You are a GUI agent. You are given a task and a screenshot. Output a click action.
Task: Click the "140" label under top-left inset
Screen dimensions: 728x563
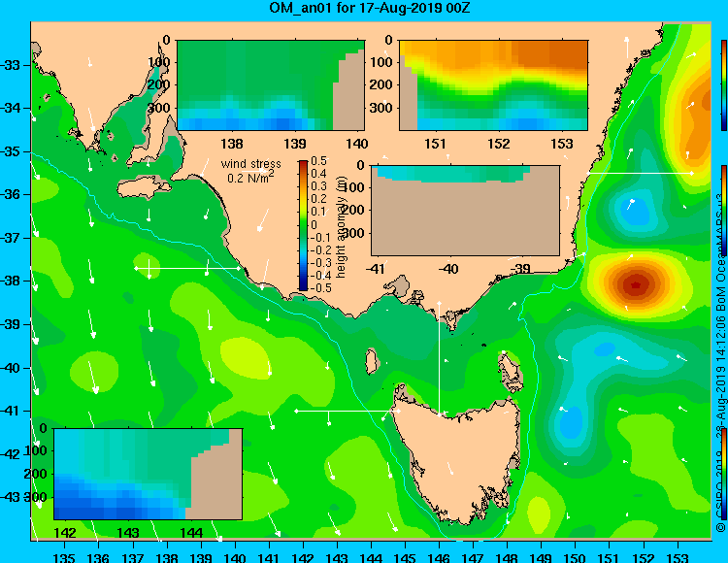(x=356, y=144)
